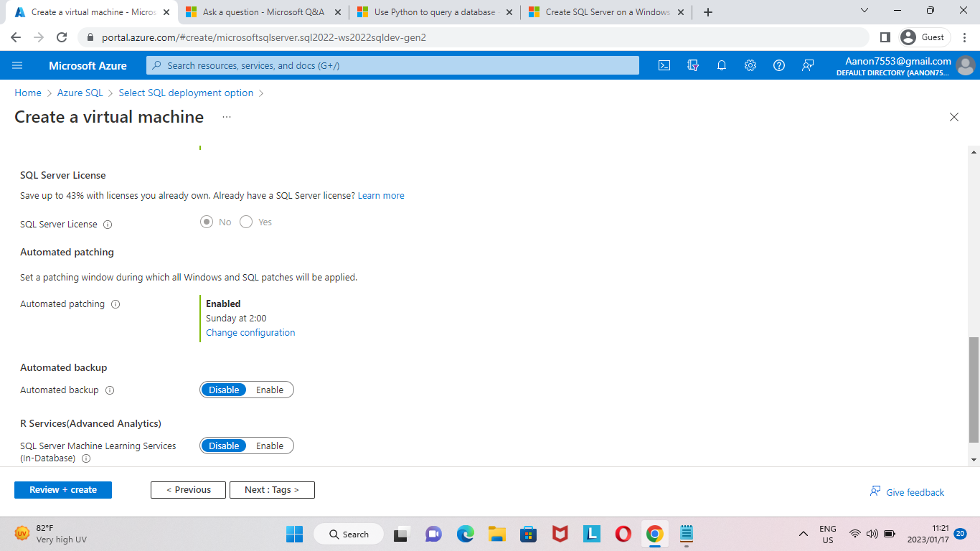Open the weather widget in the taskbar
The height and width of the screenshot is (551, 980).
50,534
